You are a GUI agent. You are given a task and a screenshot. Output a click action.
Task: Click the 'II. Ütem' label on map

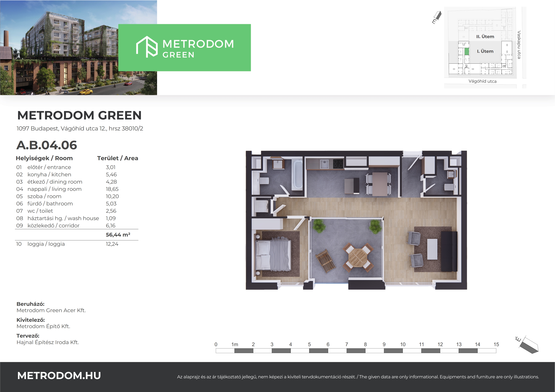[x=485, y=37]
